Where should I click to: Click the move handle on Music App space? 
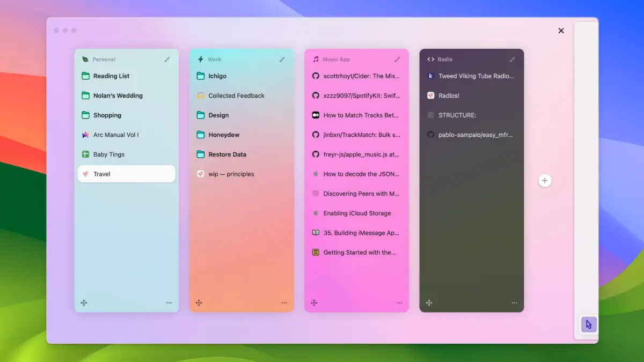pyautogui.click(x=314, y=303)
